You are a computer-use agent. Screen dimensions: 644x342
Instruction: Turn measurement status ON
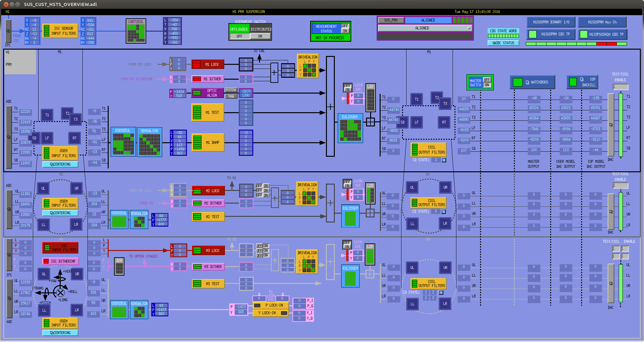(x=345, y=31)
